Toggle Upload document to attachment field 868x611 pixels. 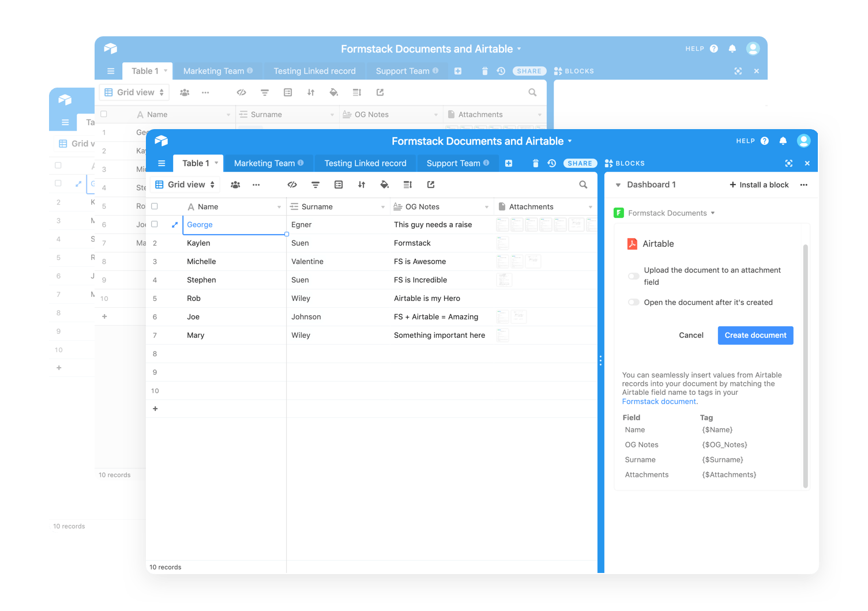point(633,276)
